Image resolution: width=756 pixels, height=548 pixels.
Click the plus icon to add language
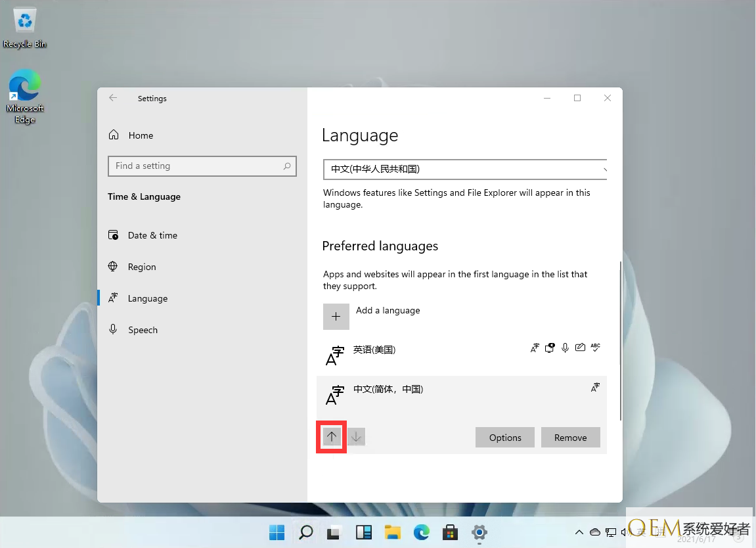[336, 316]
